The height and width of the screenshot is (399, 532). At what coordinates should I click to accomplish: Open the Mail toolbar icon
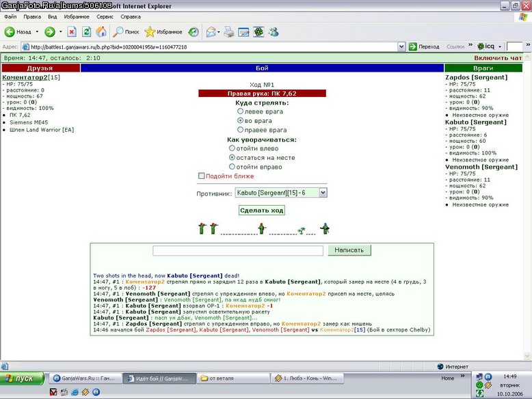click(211, 32)
